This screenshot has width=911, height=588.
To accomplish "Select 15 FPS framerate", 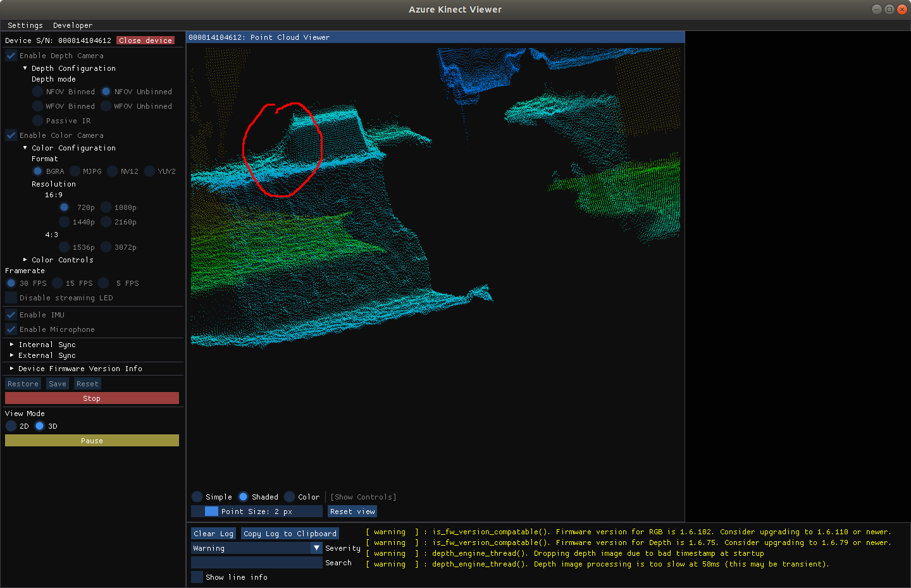I will point(58,283).
